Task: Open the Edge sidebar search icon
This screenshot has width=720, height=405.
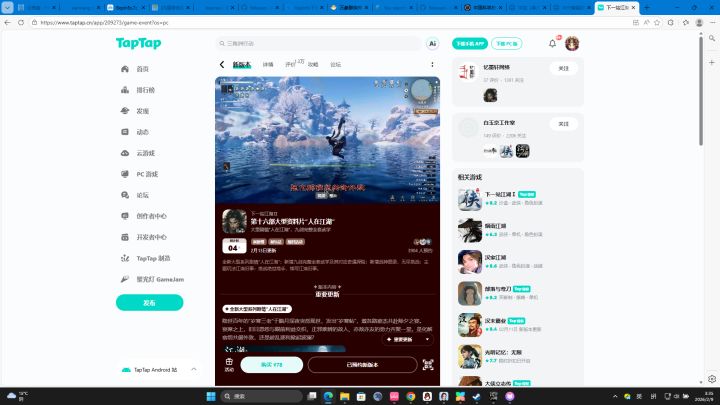Action: click(x=712, y=39)
